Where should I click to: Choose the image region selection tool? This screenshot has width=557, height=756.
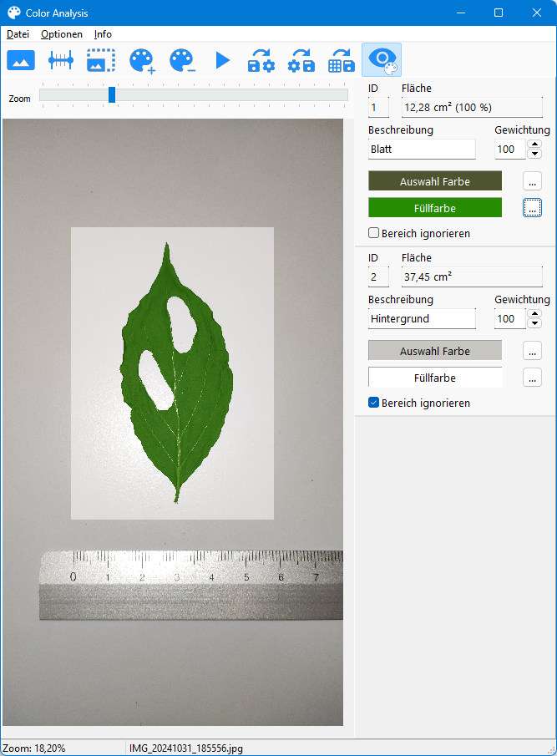click(x=101, y=60)
